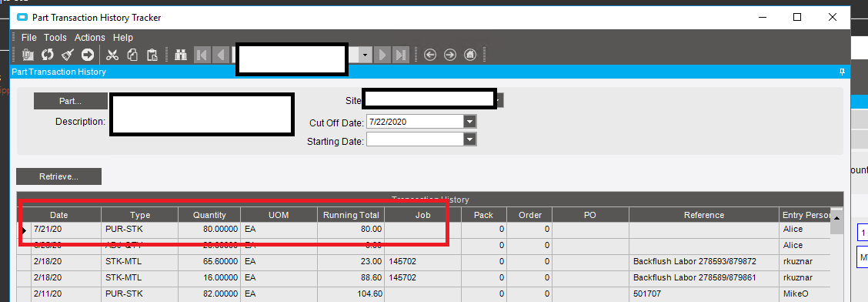Click reference Backflush Labor 278593/879872

tap(703, 261)
